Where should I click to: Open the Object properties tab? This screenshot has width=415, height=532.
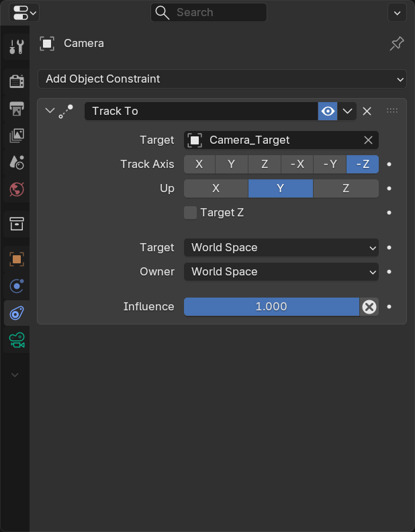[17, 259]
